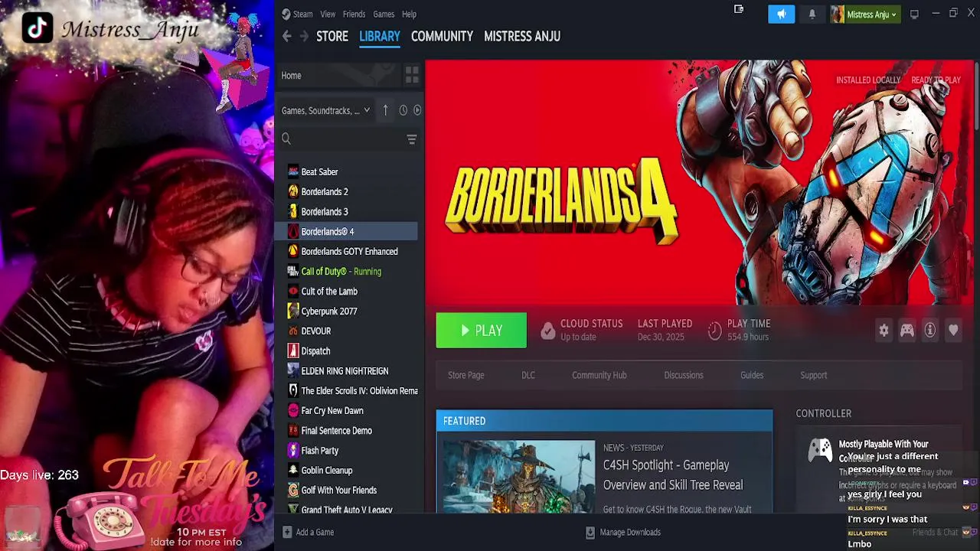Viewport: 980px width, 551px height.
Task: Click the Manage Downloads icon
Action: coord(590,532)
